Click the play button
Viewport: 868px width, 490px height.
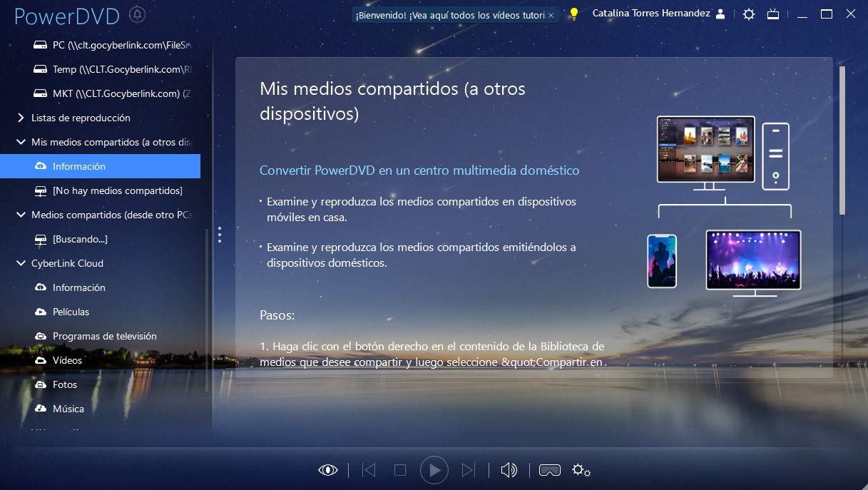coord(434,470)
